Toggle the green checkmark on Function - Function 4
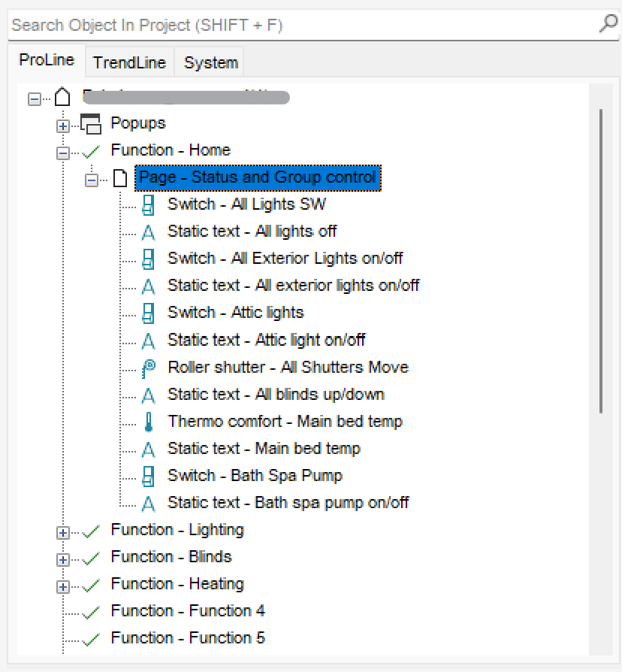This screenshot has height=672, width=622. 92,612
